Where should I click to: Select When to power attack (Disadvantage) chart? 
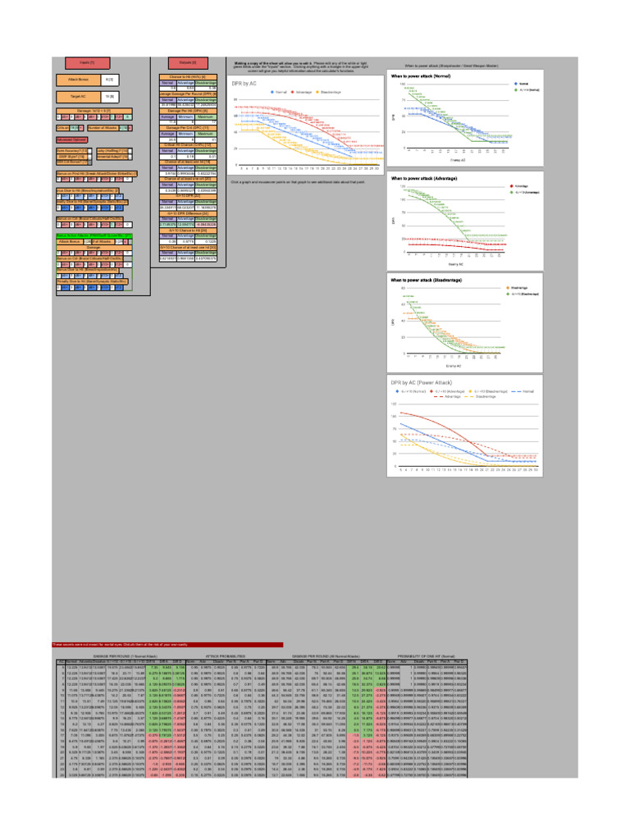(x=465, y=322)
